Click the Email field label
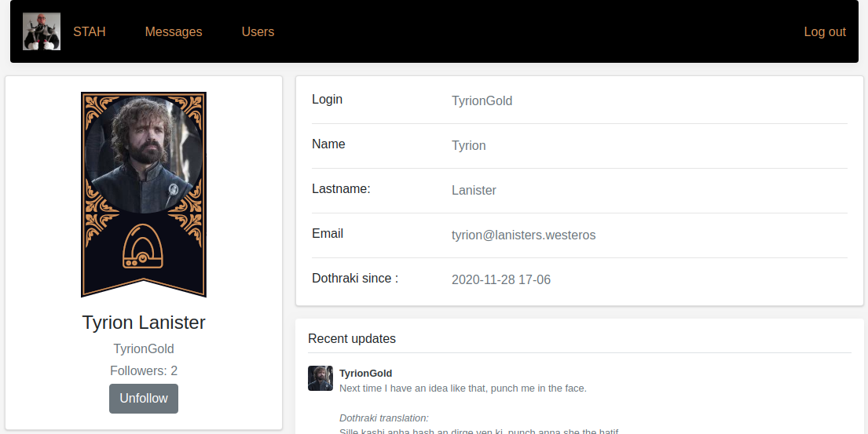Image resolution: width=868 pixels, height=434 pixels. [x=327, y=233]
